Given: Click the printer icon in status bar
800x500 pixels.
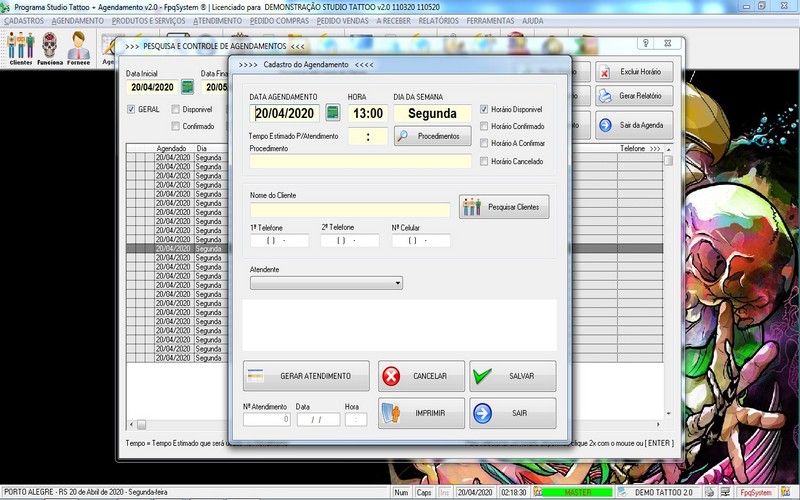Looking at the screenshot, I should (x=709, y=492).
